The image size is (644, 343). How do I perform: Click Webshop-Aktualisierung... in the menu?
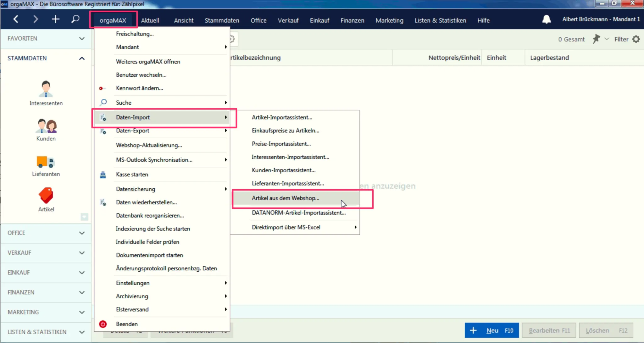click(x=162, y=145)
